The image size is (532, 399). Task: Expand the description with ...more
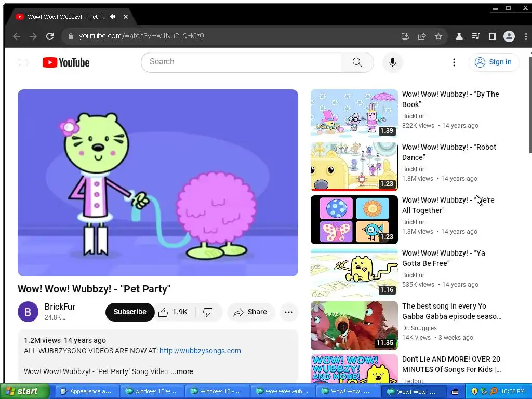[x=182, y=371]
